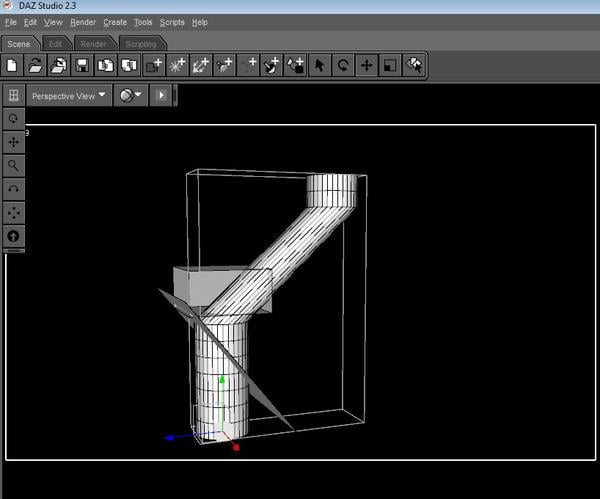Switch to the Scene tab
The height and width of the screenshot is (499, 600).
(x=19, y=44)
